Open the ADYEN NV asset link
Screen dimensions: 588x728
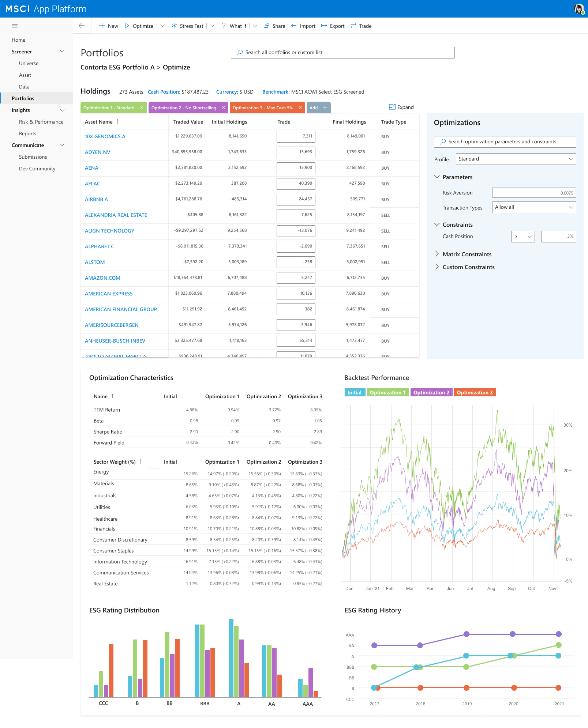(x=97, y=152)
